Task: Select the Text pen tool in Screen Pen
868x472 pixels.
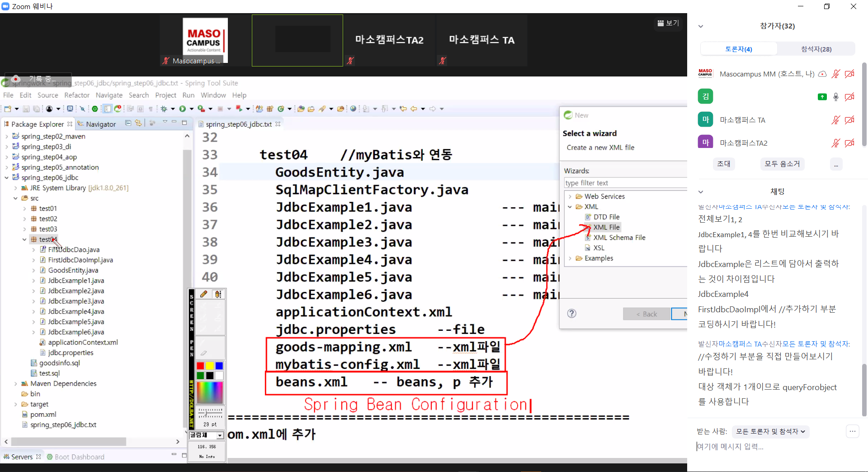Action: point(218,294)
